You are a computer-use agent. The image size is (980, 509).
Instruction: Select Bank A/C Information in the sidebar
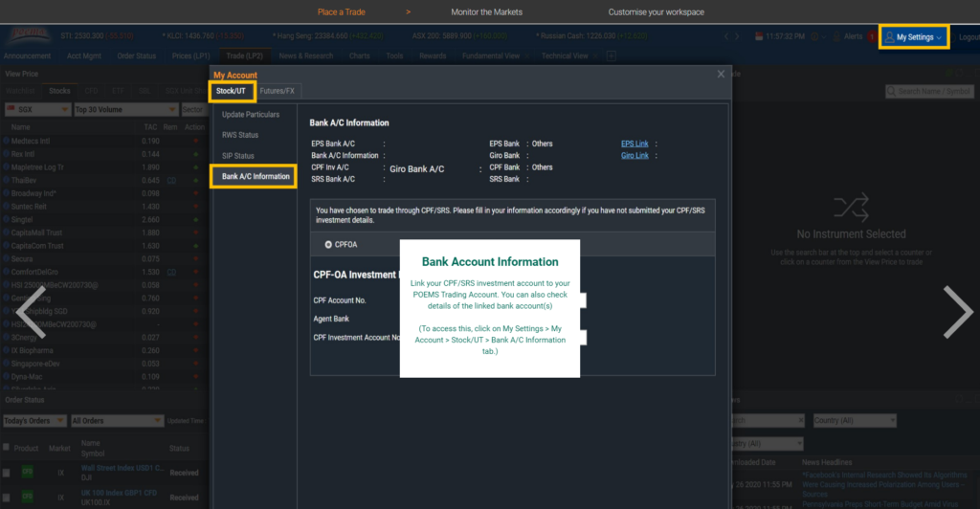(x=254, y=177)
